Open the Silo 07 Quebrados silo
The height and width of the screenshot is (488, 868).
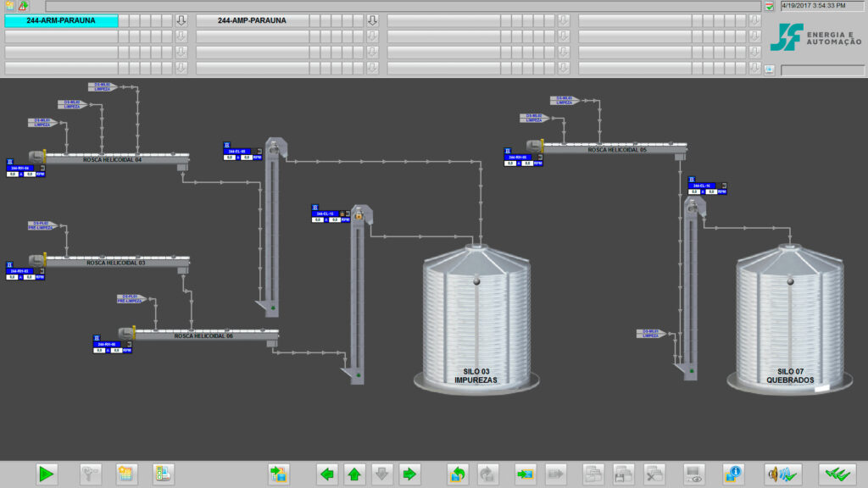coord(790,319)
